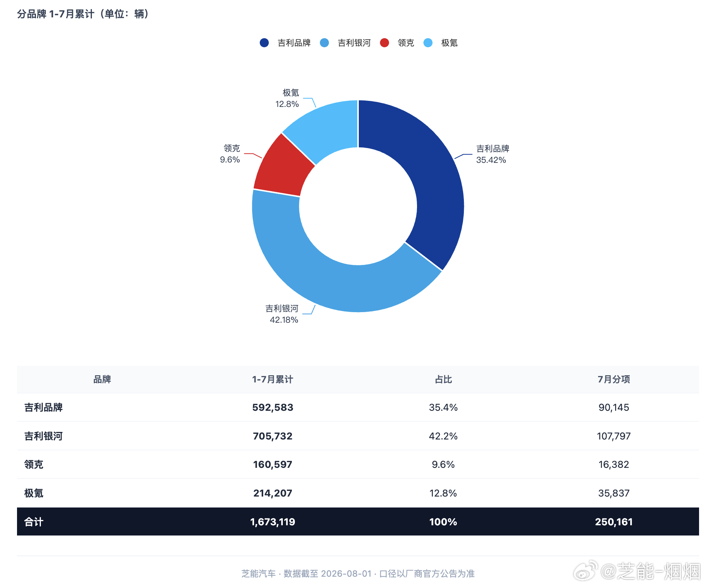This screenshot has height=588, width=707.
Task: Toggle the 领克 legend label
Action: 406,43
